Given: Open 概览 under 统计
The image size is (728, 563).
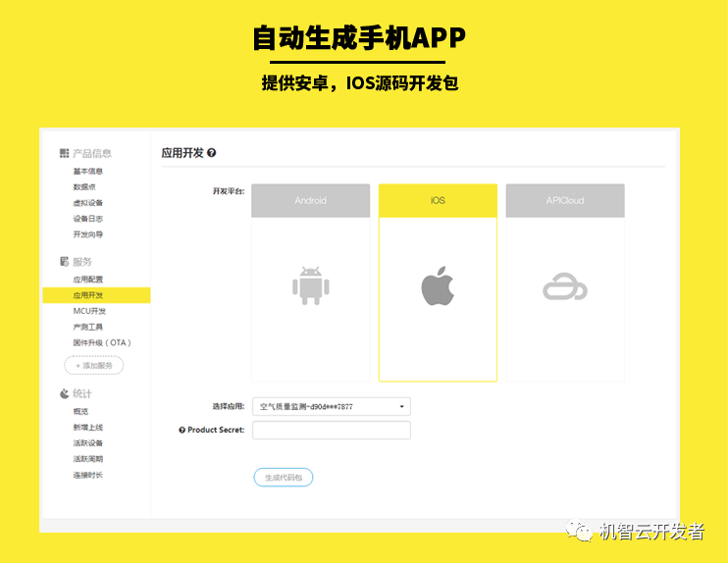Looking at the screenshot, I should [80, 412].
